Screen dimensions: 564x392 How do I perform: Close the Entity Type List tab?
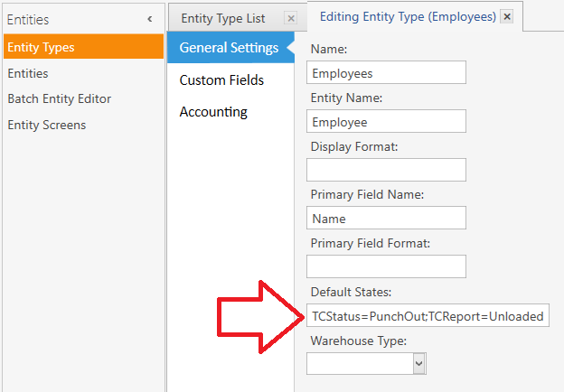(x=291, y=18)
